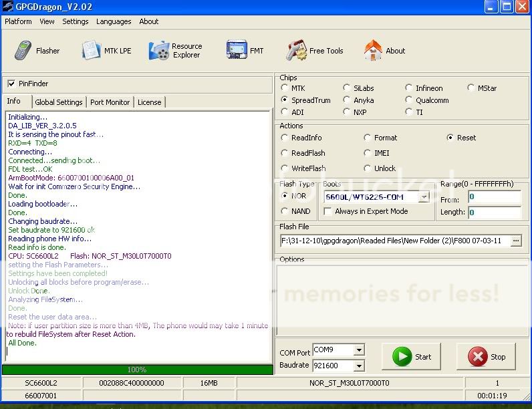Select NOR flash type
Screen dimensions: 532x409
(x=285, y=196)
